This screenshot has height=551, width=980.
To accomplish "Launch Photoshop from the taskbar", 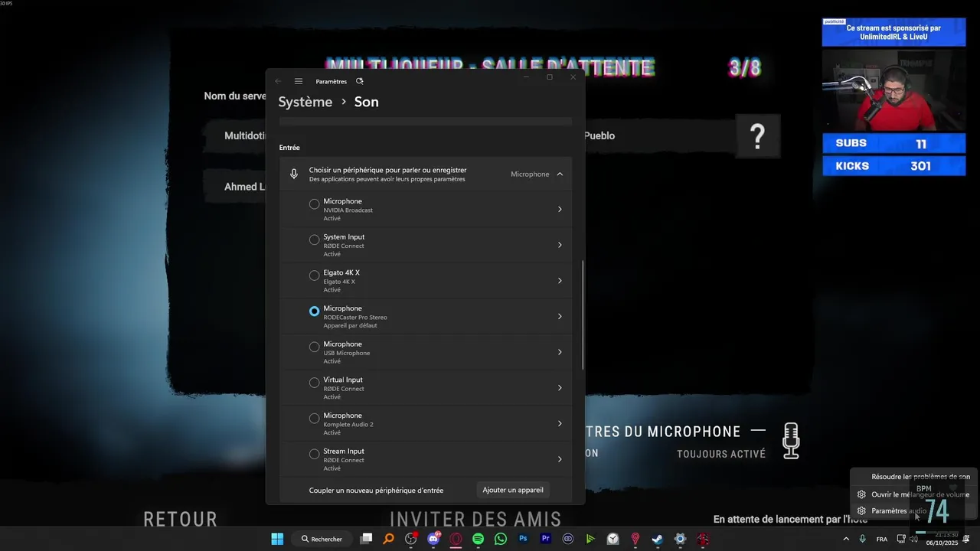I will (524, 539).
